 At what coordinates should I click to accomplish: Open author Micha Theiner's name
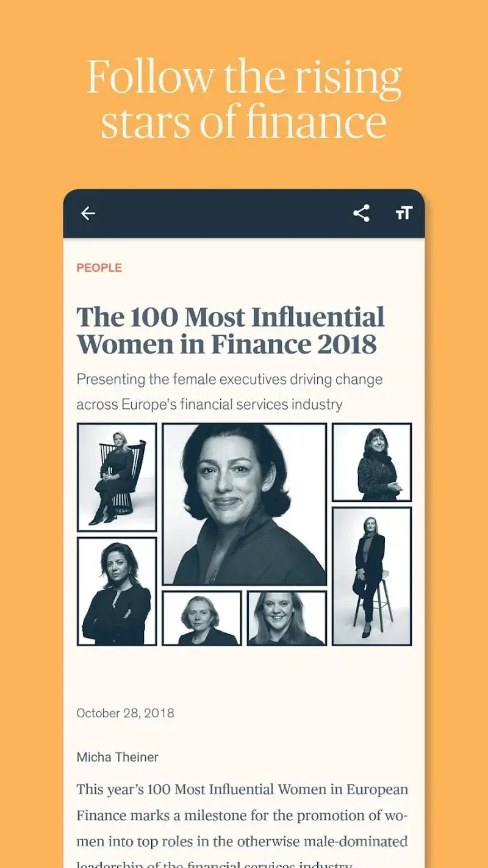(x=117, y=757)
